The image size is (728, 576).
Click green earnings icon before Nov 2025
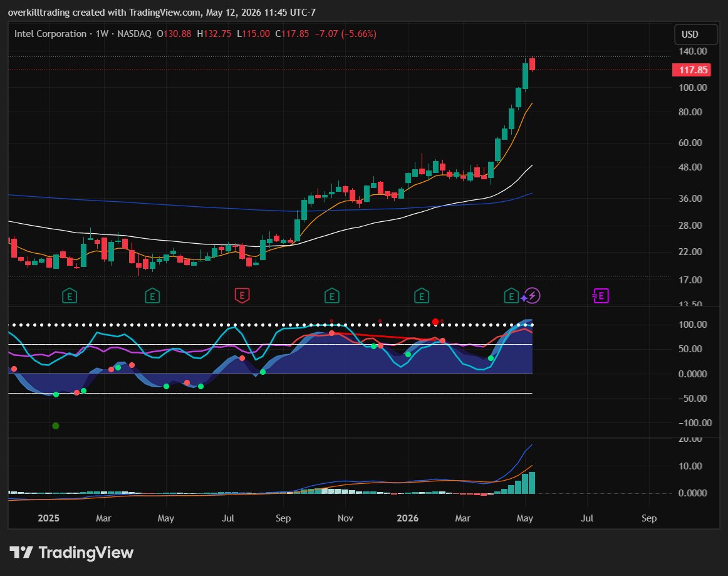[331, 295]
